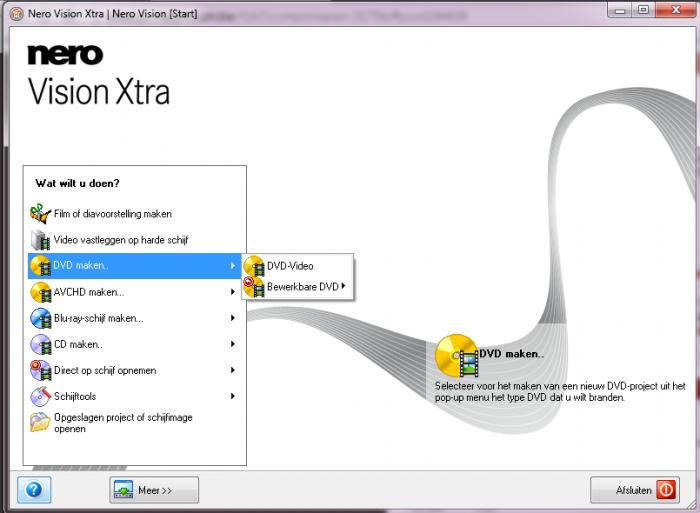
Task: Click the nero Vision Xtra logo
Action: point(99,75)
